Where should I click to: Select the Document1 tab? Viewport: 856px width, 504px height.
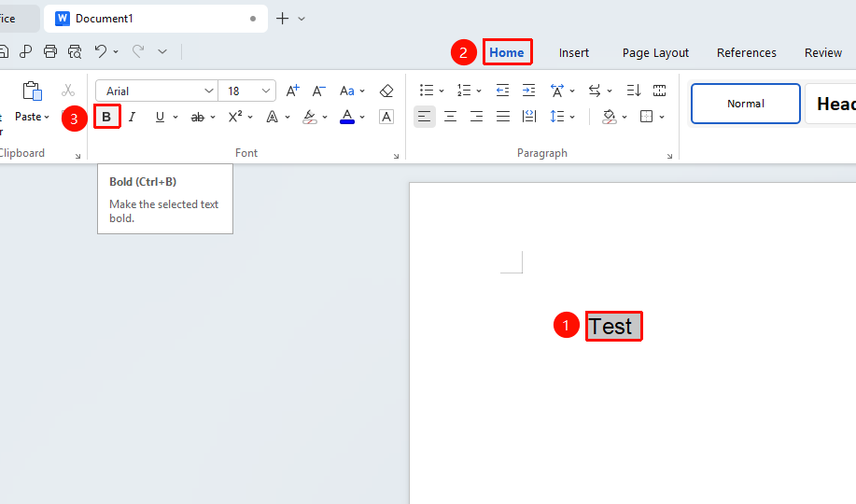[x=156, y=19]
